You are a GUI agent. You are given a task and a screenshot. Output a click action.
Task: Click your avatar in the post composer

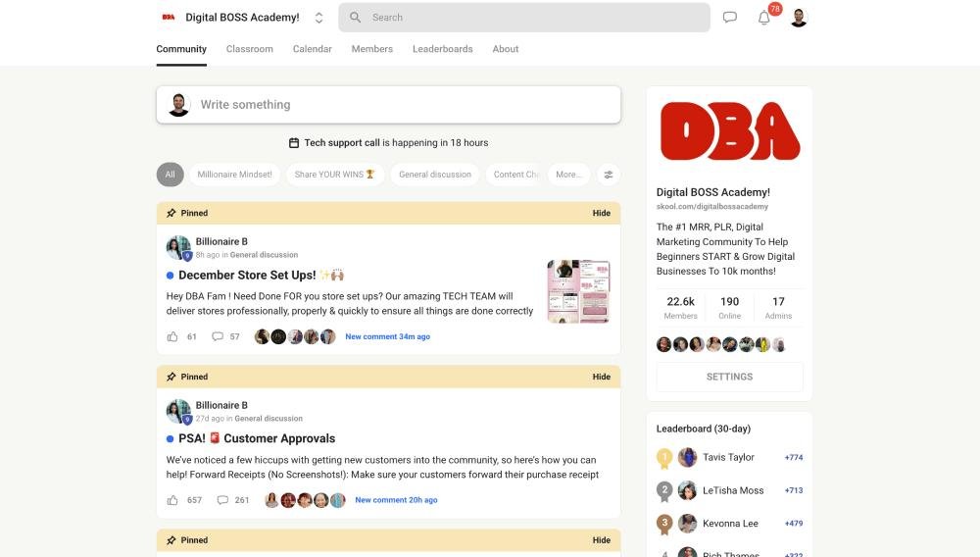[178, 104]
